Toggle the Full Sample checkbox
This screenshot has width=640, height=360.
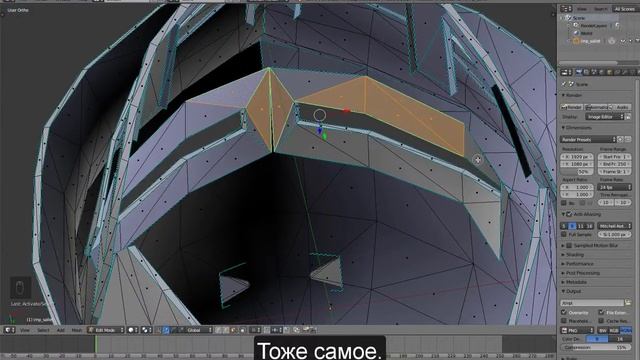564,235
